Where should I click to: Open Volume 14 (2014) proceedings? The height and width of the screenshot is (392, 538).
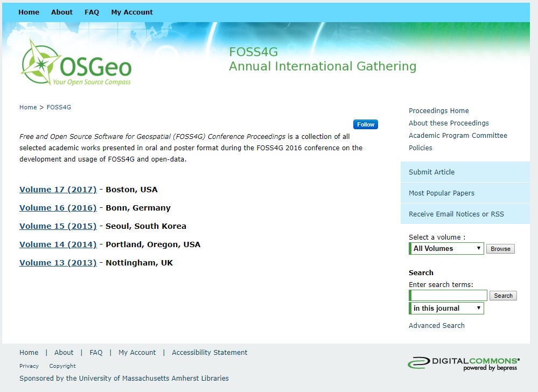[58, 244]
